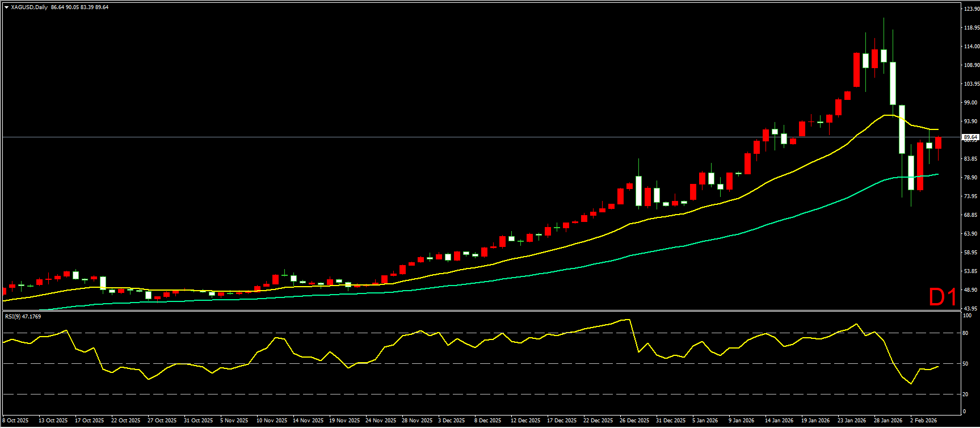The height and width of the screenshot is (428, 980).
Task: Click the 28 Jan 2026 date label
Action: [888, 421]
